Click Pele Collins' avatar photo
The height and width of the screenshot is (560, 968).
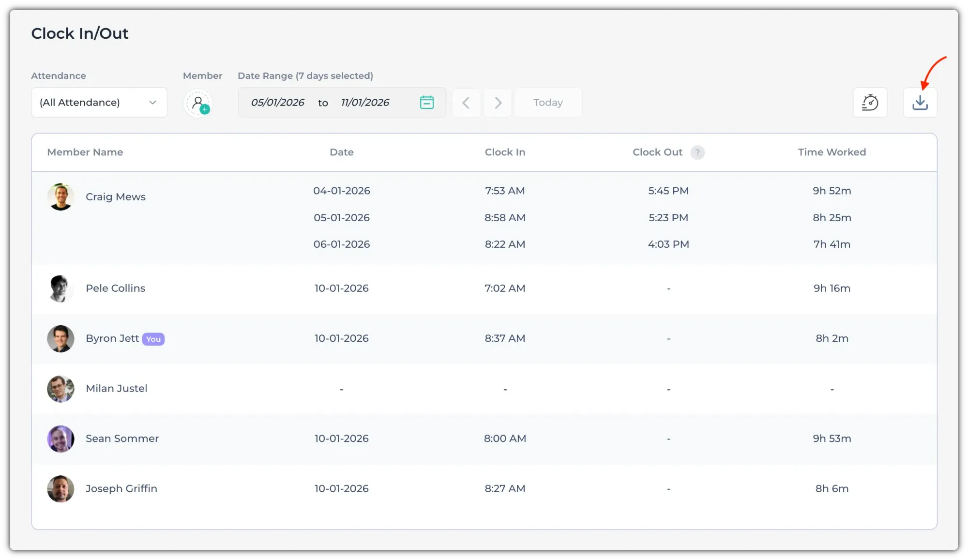pyautogui.click(x=60, y=288)
